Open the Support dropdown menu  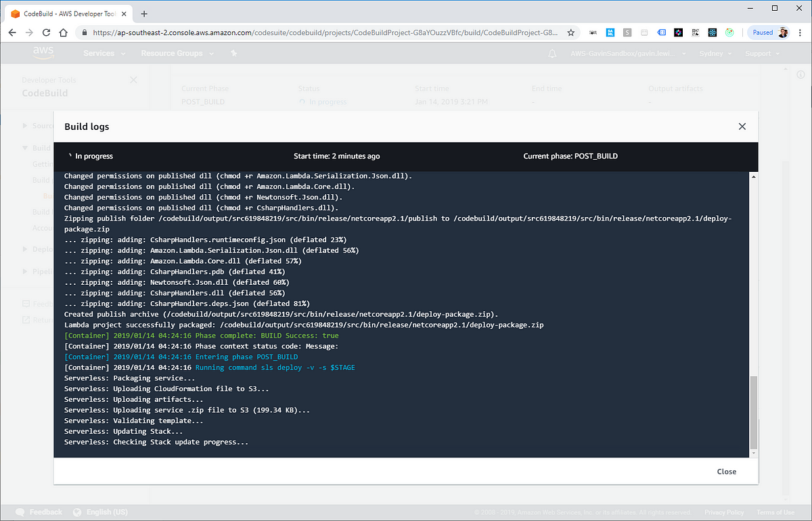pos(763,53)
